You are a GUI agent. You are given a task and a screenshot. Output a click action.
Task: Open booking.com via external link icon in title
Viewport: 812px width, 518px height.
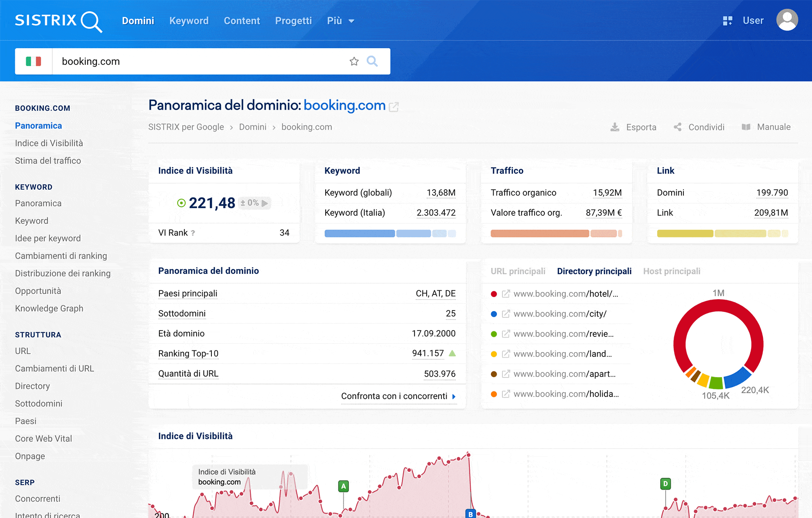click(x=394, y=107)
